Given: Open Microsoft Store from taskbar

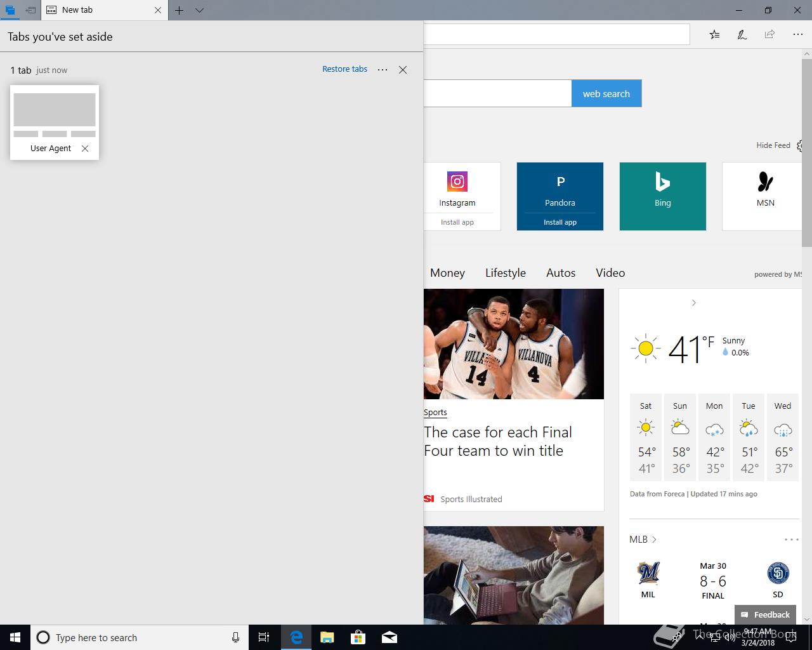Looking at the screenshot, I should 358,637.
